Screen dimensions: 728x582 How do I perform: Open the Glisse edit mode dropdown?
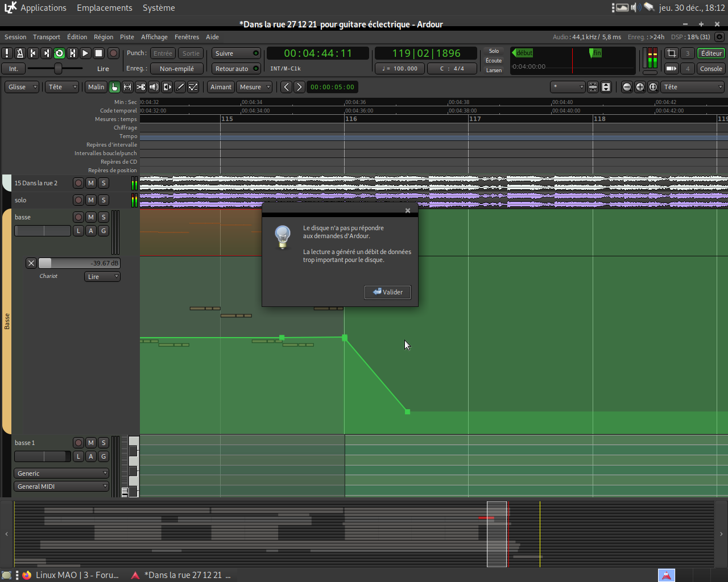coord(22,87)
